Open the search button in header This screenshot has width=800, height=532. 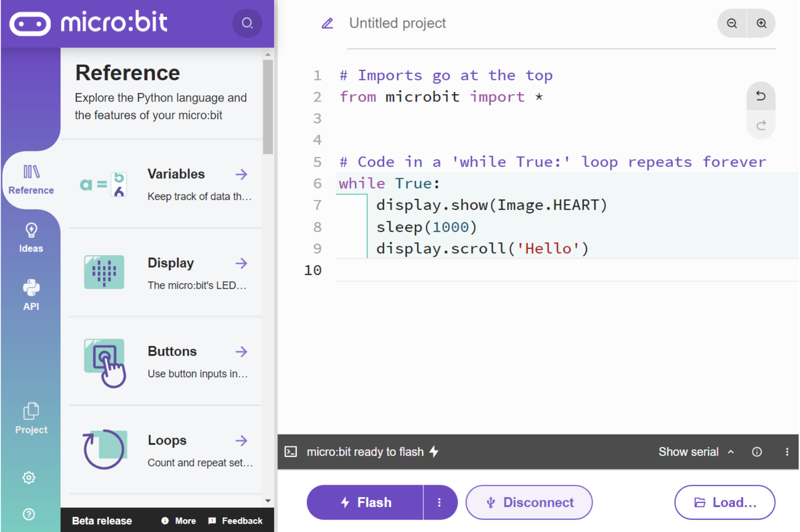pyautogui.click(x=247, y=23)
